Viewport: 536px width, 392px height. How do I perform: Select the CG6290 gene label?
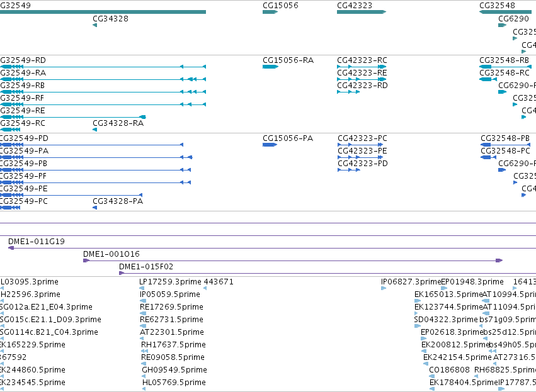[x=513, y=19]
